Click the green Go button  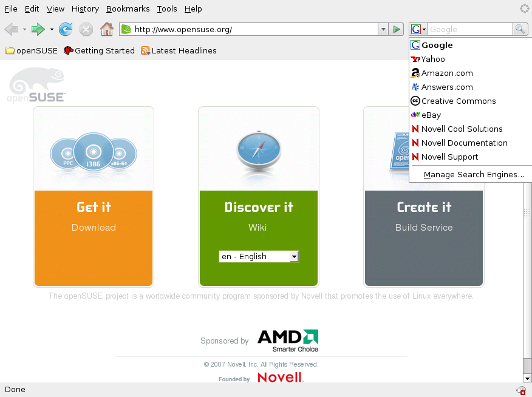[397, 30]
